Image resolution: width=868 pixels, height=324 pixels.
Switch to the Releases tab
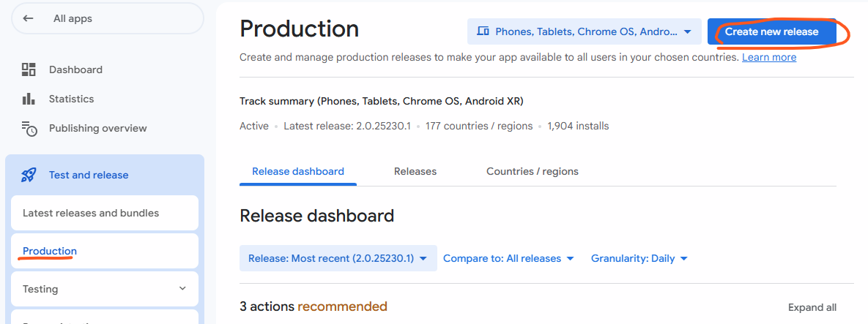coord(415,171)
